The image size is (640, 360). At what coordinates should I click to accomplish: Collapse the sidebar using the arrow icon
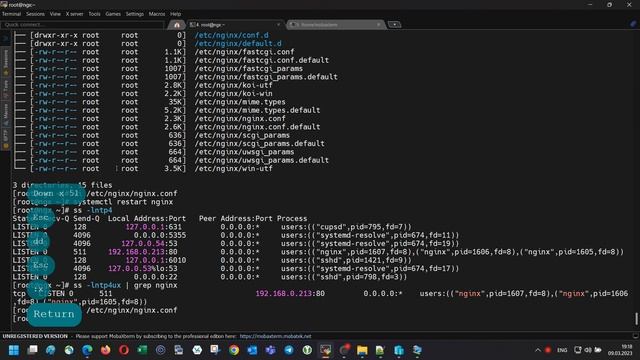5,39
